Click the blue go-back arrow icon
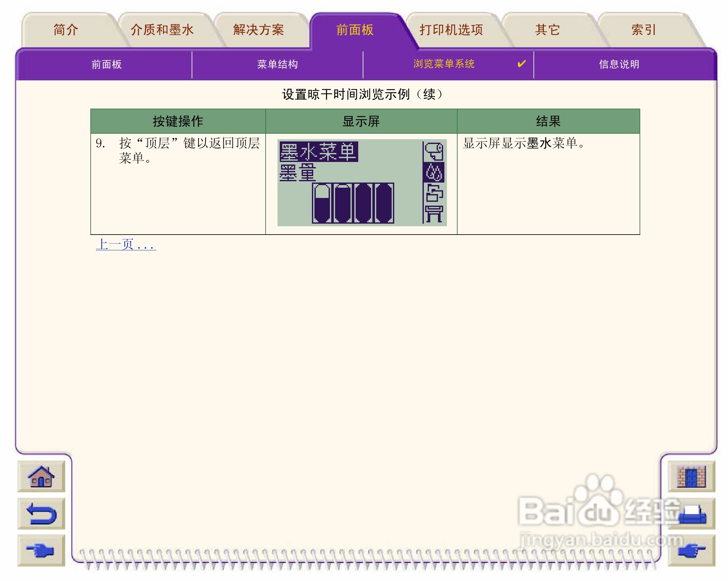This screenshot has width=728, height=581. (x=41, y=514)
